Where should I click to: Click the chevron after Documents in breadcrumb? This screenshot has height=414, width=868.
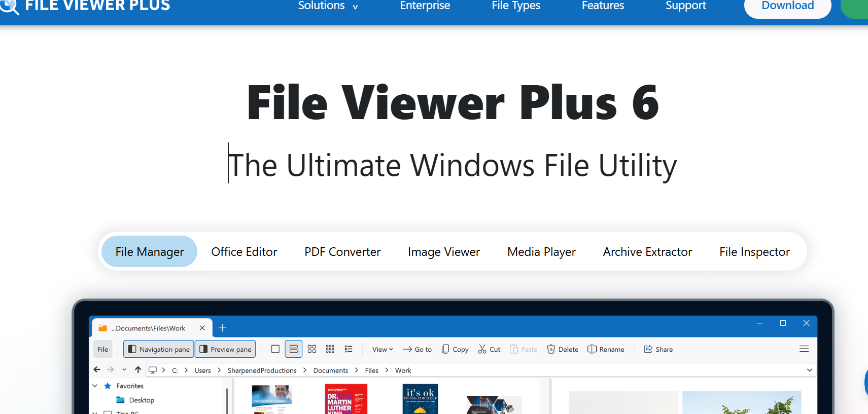pyautogui.click(x=357, y=370)
